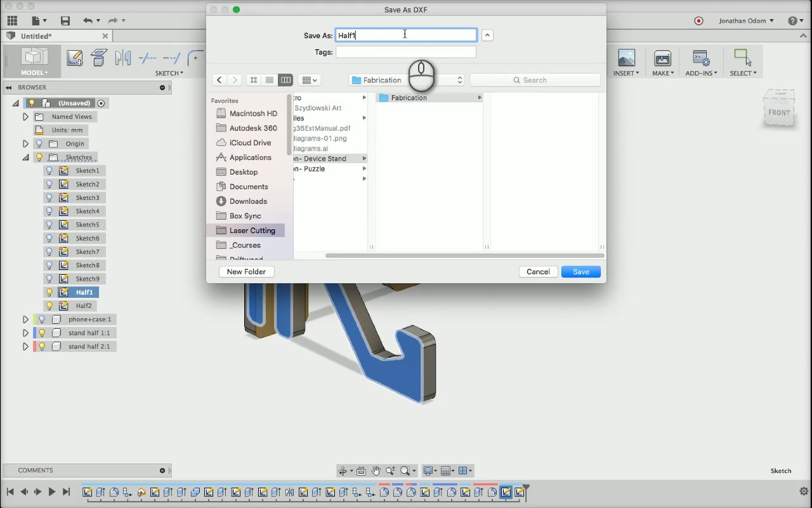Open the MAKE menu
Viewport: 812px width, 508px height.
click(663, 73)
